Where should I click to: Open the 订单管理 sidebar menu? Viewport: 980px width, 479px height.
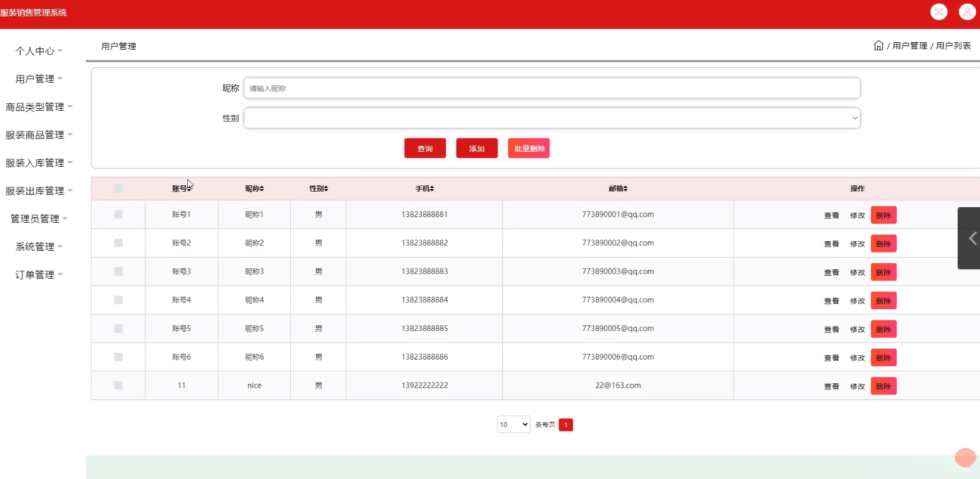[x=39, y=275]
